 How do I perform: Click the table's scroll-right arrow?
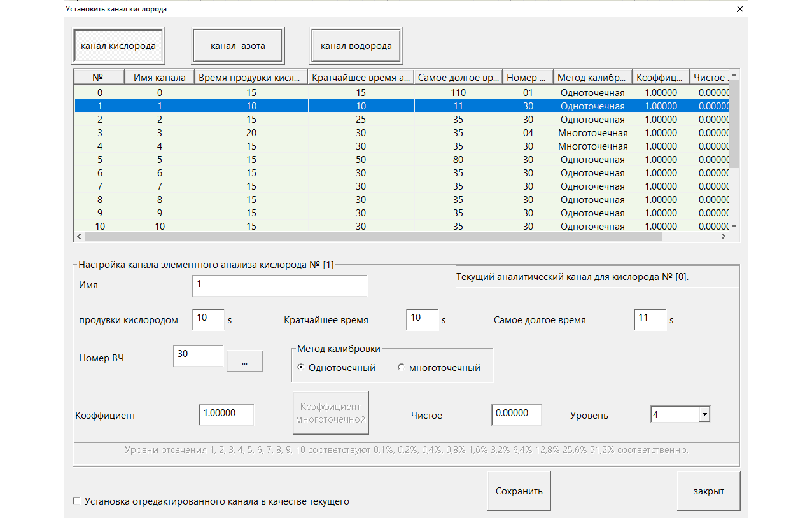coord(724,236)
